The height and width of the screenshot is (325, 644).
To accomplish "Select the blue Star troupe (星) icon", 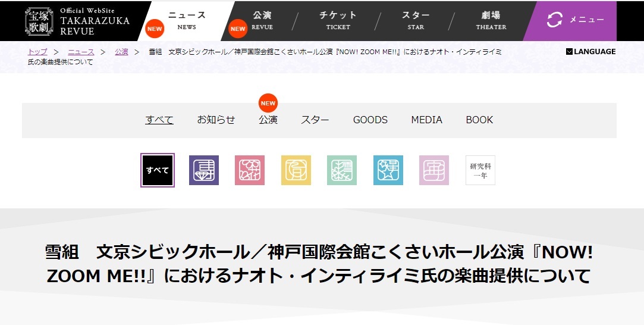I will [388, 170].
